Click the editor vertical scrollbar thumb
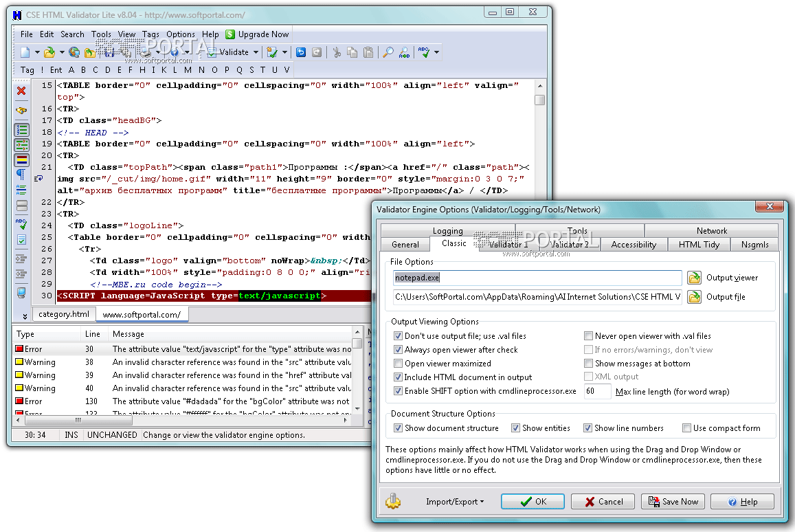795x532 pixels. click(540, 100)
